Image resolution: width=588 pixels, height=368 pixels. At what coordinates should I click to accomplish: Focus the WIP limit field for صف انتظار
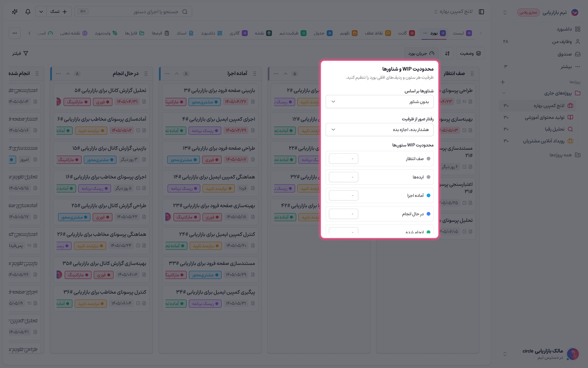[344, 159]
